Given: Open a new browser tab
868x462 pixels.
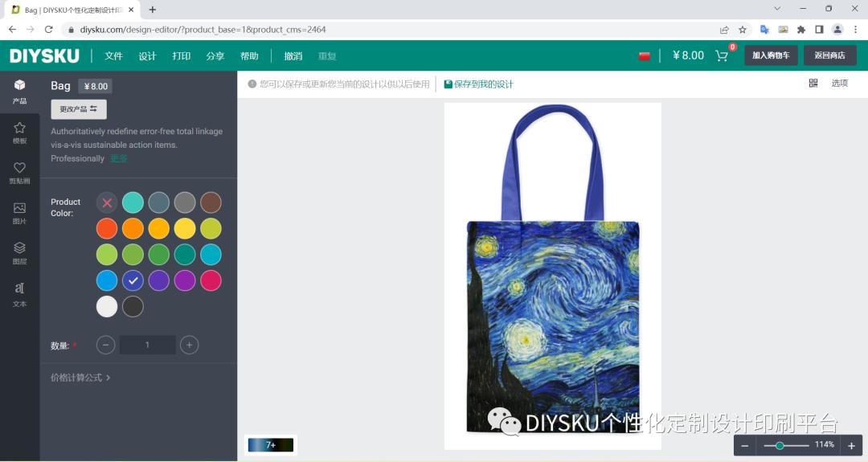Looking at the screenshot, I should (152, 10).
